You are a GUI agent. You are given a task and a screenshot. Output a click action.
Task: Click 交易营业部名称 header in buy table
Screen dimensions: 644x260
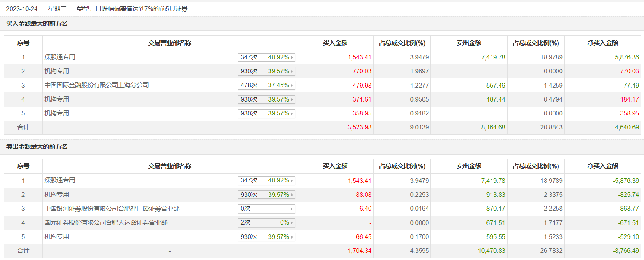tap(169, 43)
